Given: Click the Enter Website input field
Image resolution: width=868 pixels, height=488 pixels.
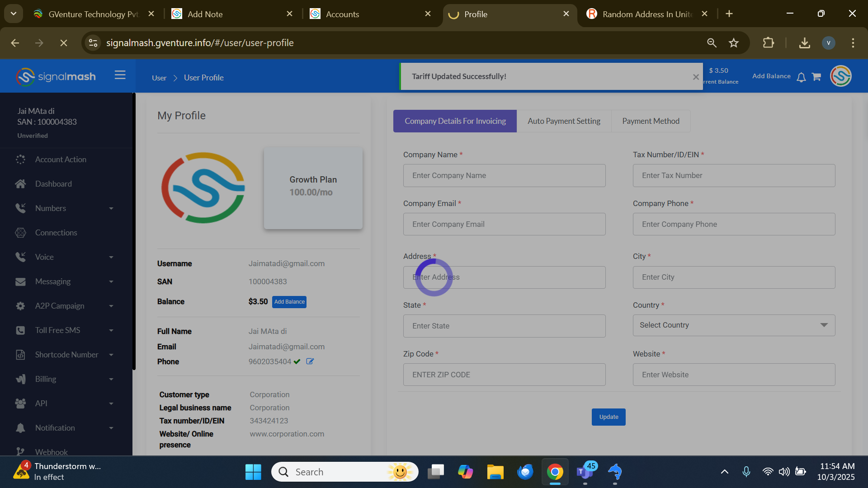Looking at the screenshot, I should (733, 375).
